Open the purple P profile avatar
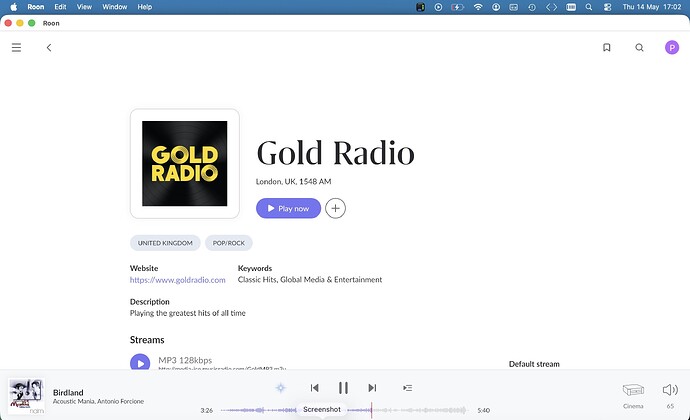The width and height of the screenshot is (690, 420). pos(672,48)
